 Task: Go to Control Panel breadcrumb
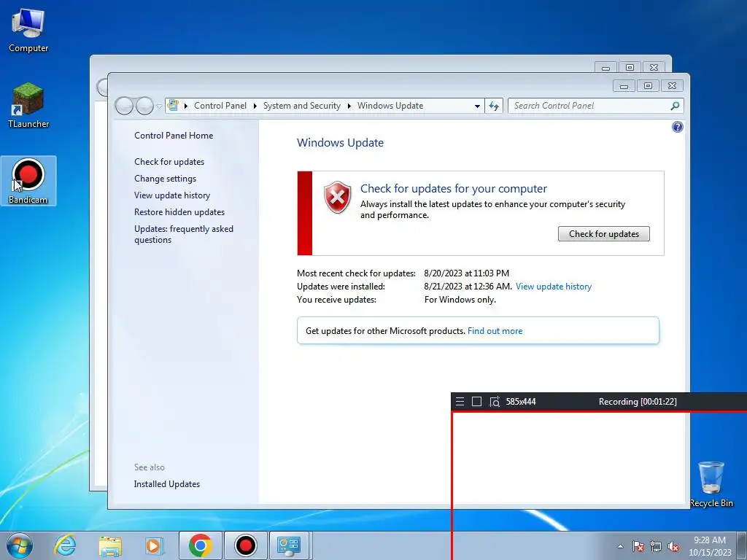click(220, 106)
